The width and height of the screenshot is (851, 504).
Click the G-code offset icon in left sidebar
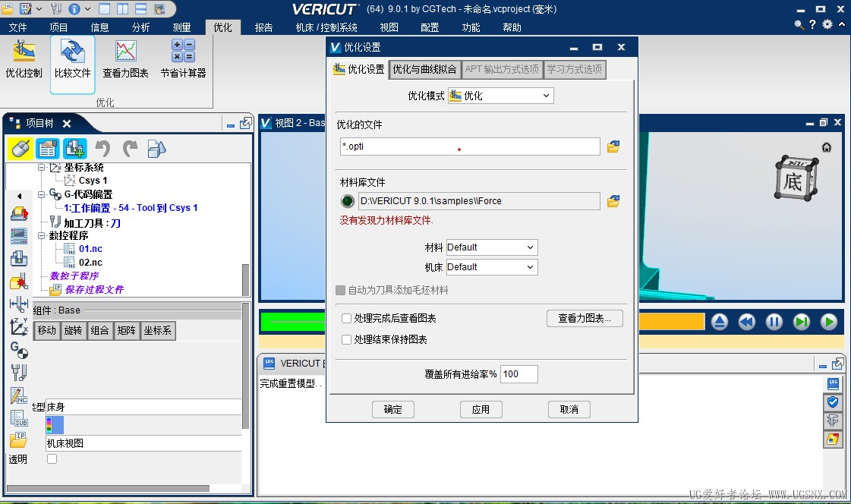19,350
